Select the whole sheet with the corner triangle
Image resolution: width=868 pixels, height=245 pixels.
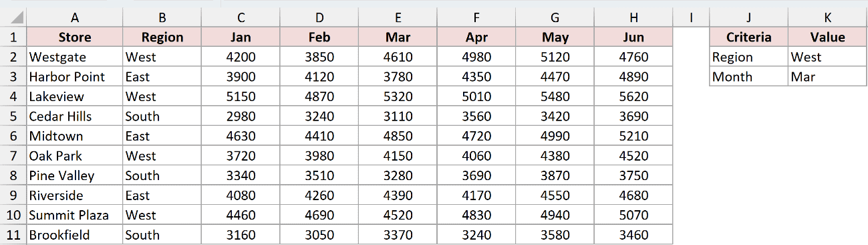pyautogui.click(x=13, y=18)
